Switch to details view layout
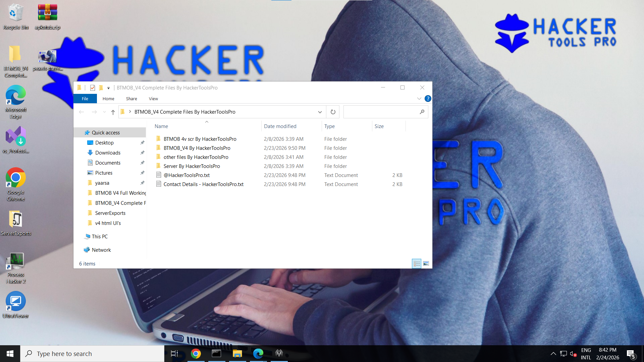The height and width of the screenshot is (362, 644). (x=417, y=264)
